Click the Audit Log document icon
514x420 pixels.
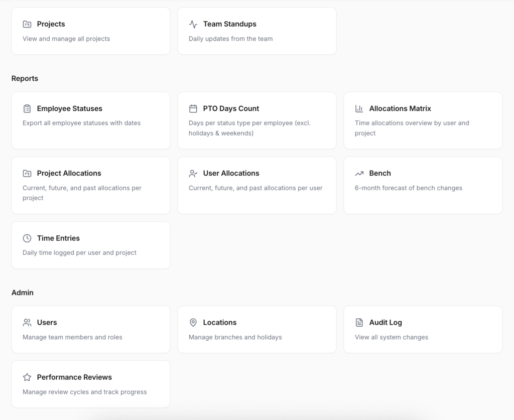pyautogui.click(x=360, y=323)
